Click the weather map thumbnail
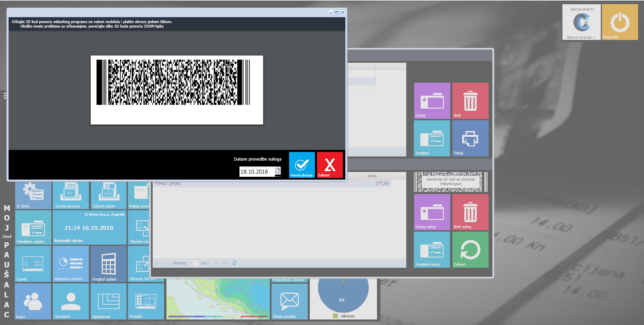The height and width of the screenshot is (325, 644). [218, 299]
